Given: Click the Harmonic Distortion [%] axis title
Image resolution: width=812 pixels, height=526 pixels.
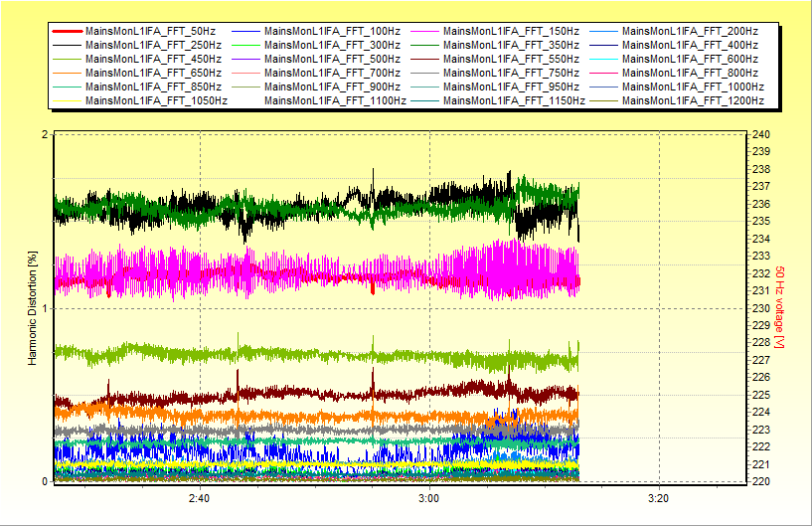Looking at the screenshot, I should tap(32, 308).
